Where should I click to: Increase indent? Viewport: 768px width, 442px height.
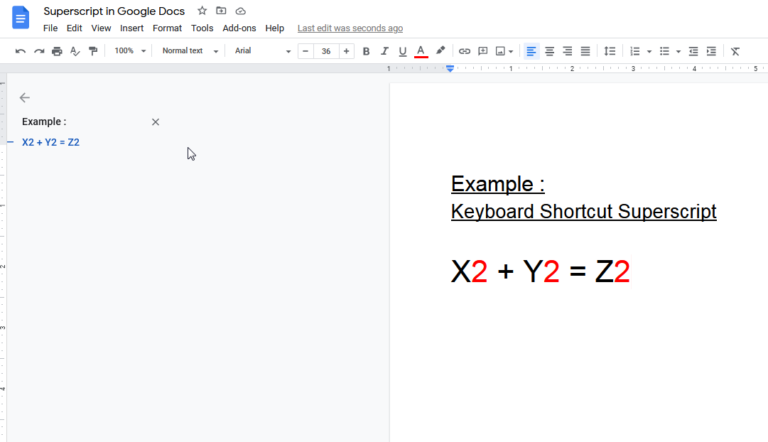tap(711, 51)
